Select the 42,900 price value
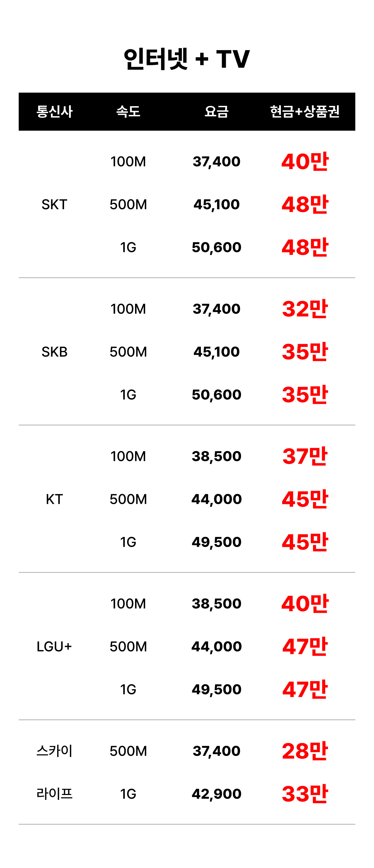 click(x=216, y=794)
